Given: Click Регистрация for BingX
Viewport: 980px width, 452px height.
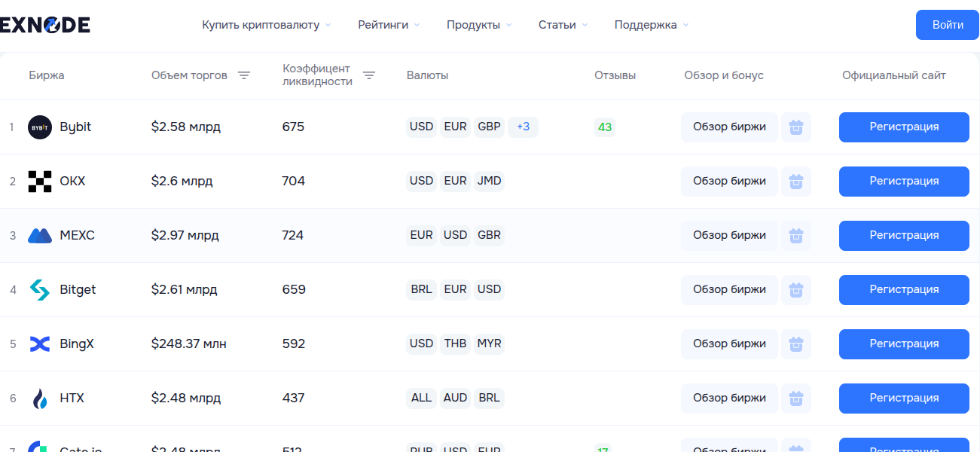Looking at the screenshot, I should click(x=904, y=344).
